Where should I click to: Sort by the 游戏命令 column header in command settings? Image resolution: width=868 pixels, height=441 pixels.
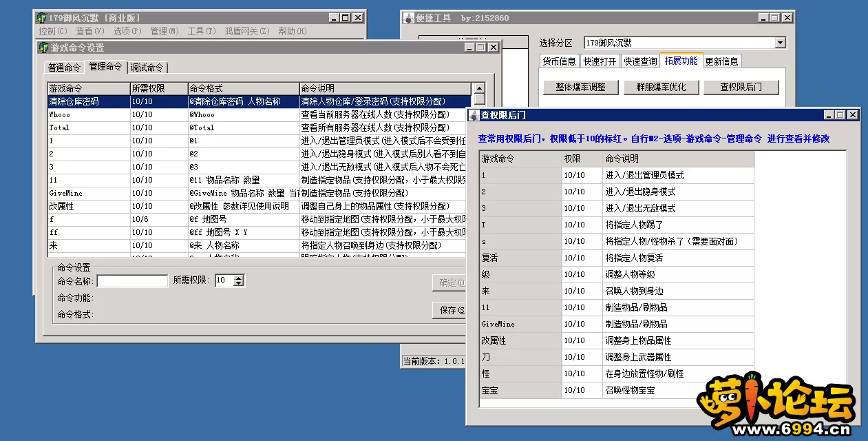[88, 88]
